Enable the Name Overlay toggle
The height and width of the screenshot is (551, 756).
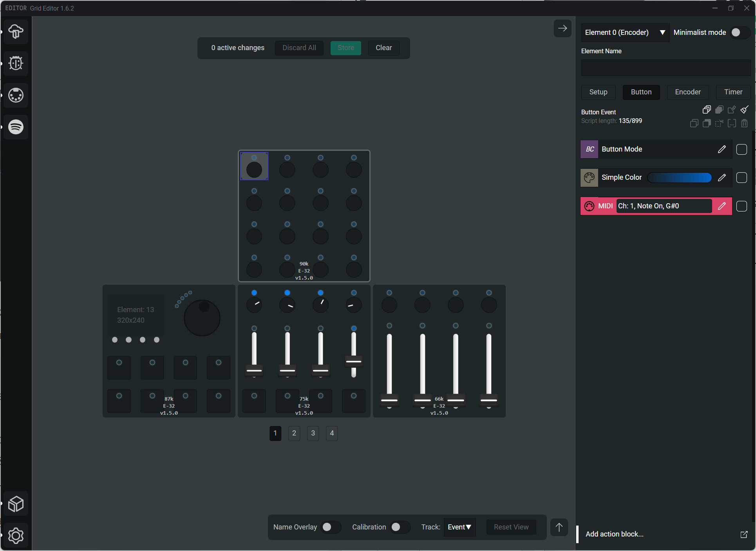click(x=330, y=527)
